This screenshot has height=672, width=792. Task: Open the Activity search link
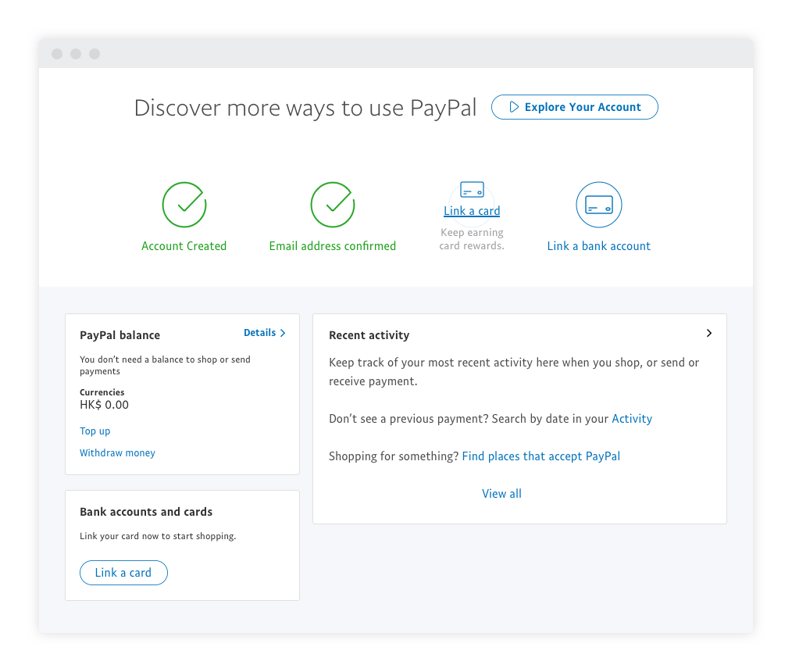(631, 419)
